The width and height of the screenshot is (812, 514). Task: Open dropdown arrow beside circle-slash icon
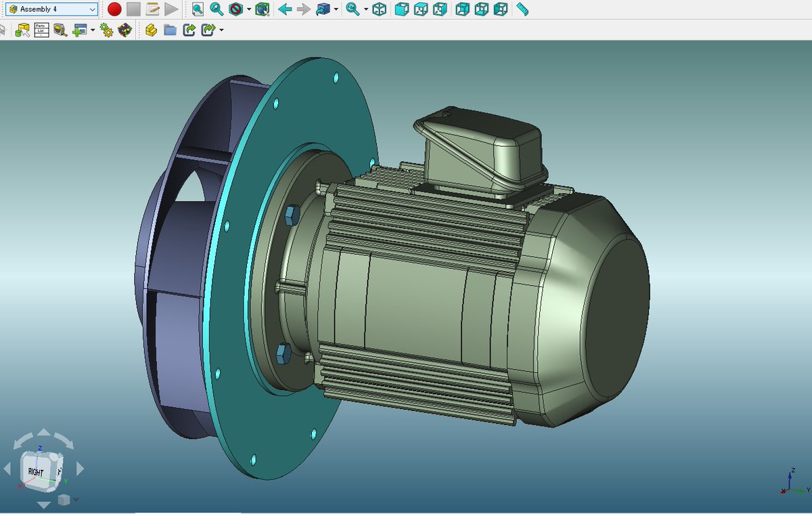click(249, 10)
